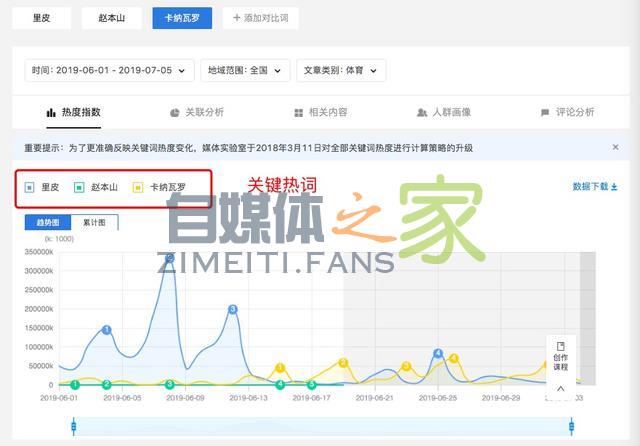640x446 pixels.
Task: Toggle the 赵本山 legend series
Action: point(96,187)
